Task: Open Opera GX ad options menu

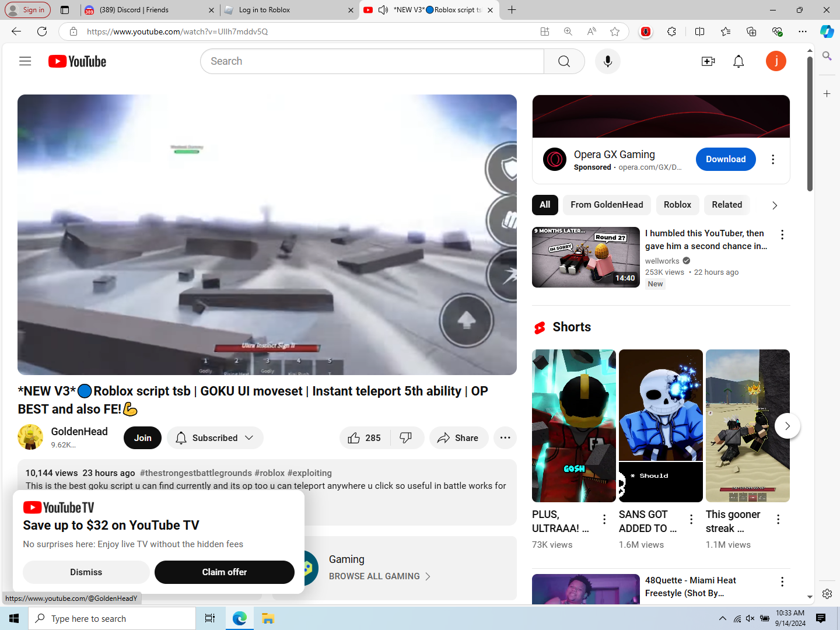Action: (x=773, y=159)
